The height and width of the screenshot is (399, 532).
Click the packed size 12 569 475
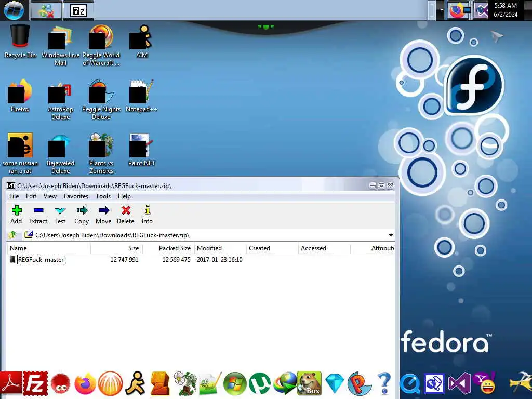[x=176, y=260]
